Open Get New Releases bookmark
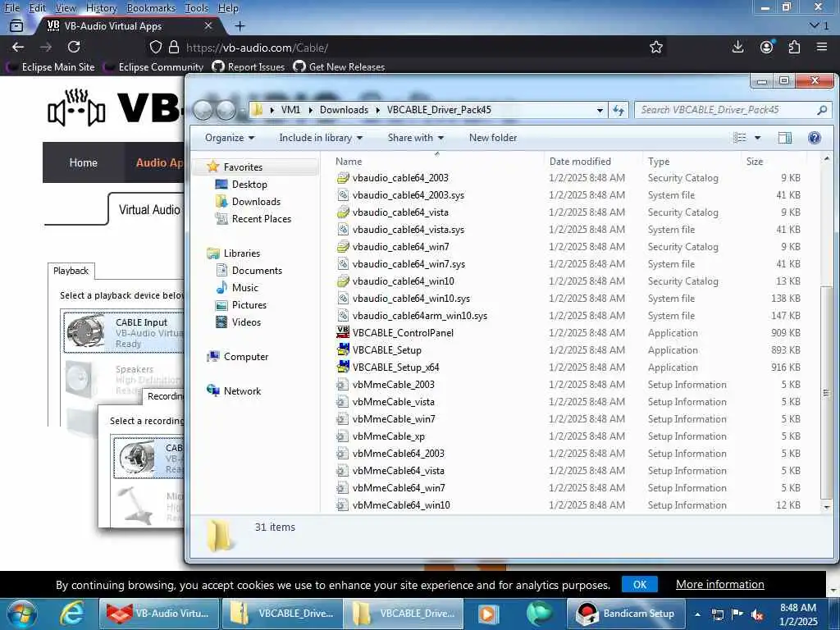Viewport: 840px width, 630px height. [x=339, y=67]
